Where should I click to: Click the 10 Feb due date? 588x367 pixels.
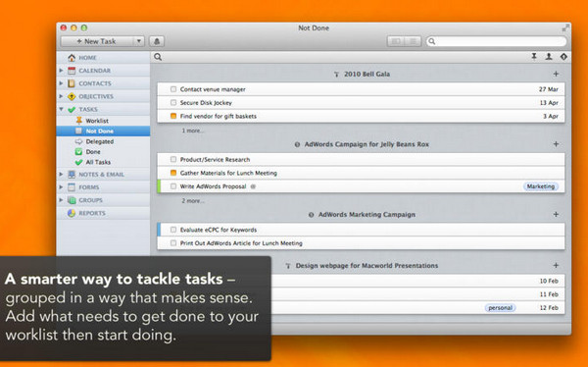click(549, 281)
